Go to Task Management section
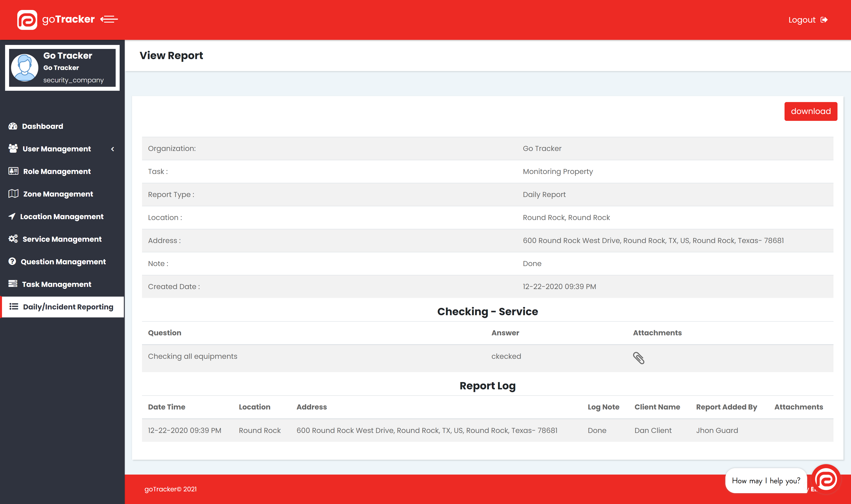 pyautogui.click(x=56, y=284)
